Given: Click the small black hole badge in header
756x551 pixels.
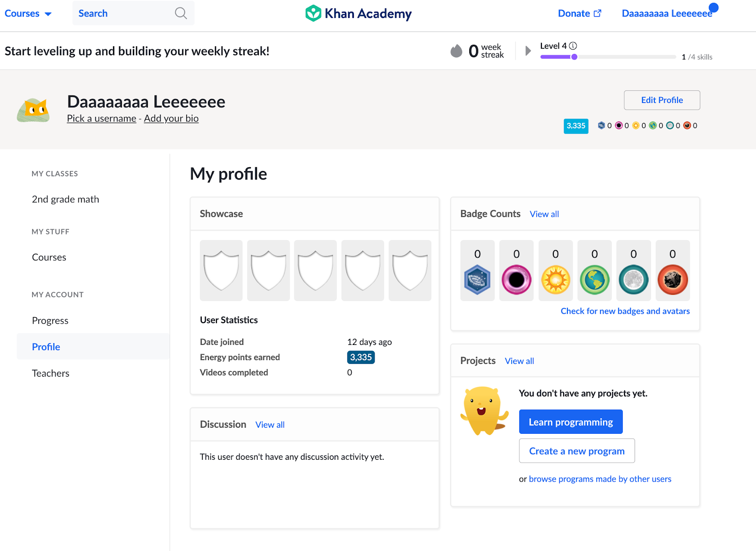Looking at the screenshot, I should [619, 125].
